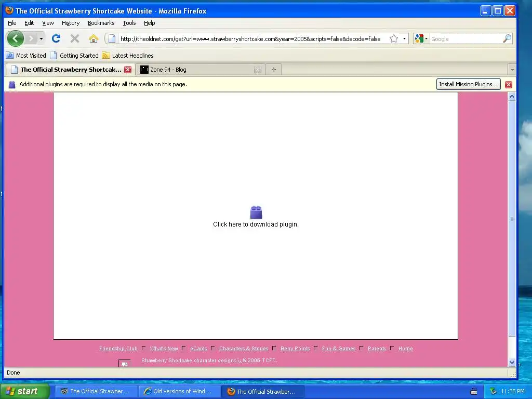
Task: Open the Help menu
Action: pyautogui.click(x=149, y=23)
